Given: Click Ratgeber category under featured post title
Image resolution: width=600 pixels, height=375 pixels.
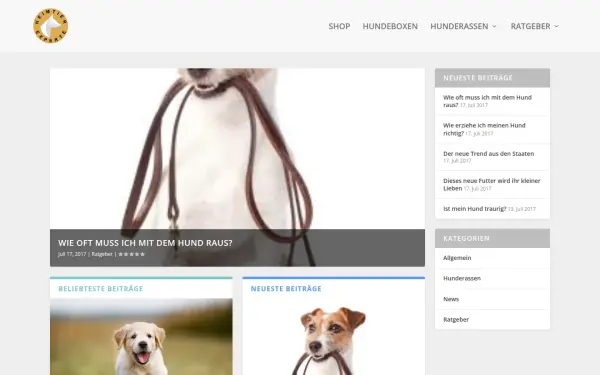Looking at the screenshot, I should coord(102,254).
